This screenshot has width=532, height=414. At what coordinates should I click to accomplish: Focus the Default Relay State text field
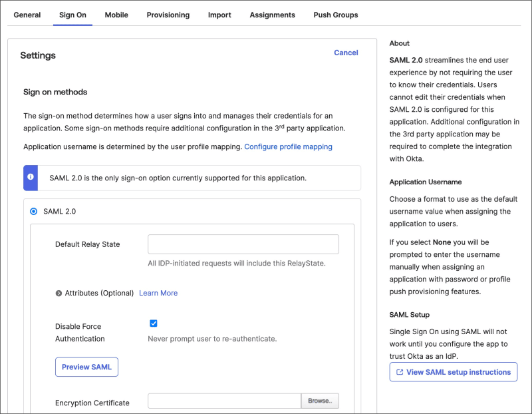(243, 244)
